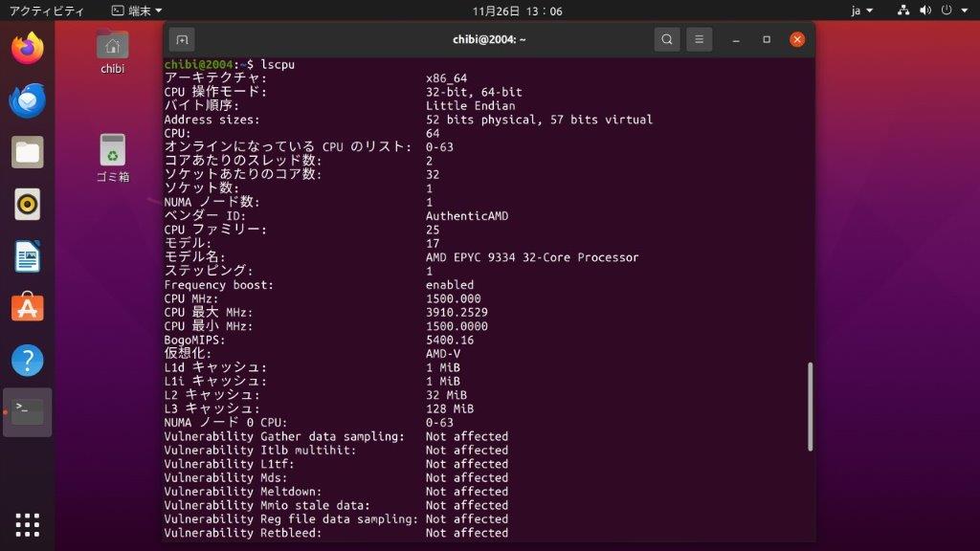Click the terminal search icon
Screen dimensions: 980x551
pyautogui.click(x=667, y=39)
